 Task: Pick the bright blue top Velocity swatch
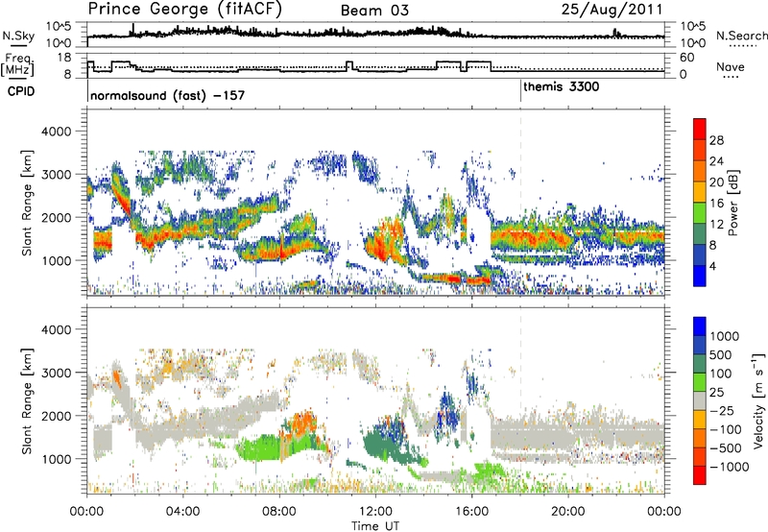pos(700,326)
